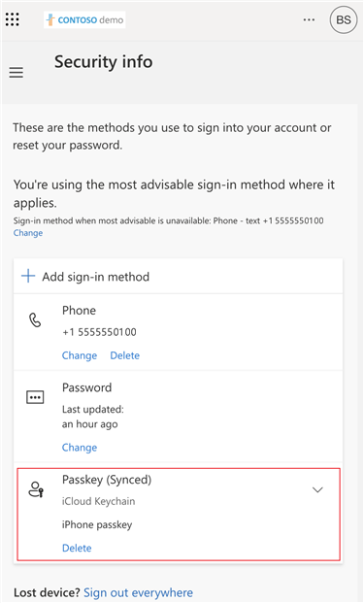Select Add sign-in method

(x=96, y=277)
